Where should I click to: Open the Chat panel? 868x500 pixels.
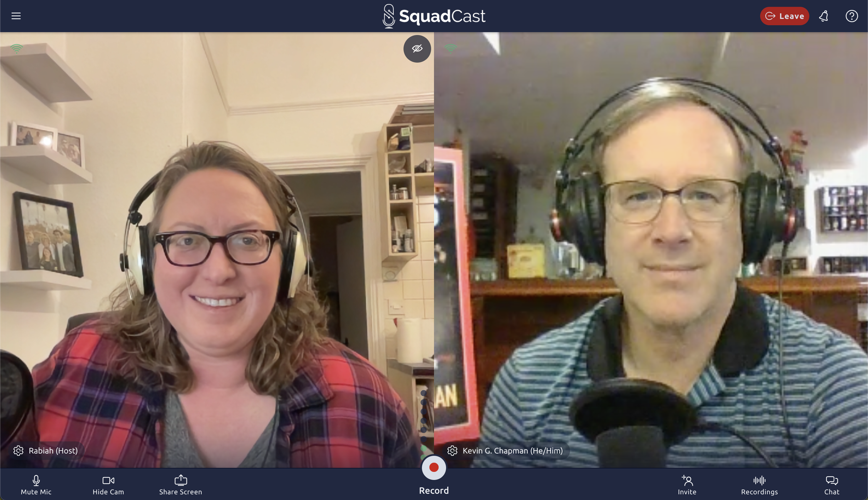[832, 484]
